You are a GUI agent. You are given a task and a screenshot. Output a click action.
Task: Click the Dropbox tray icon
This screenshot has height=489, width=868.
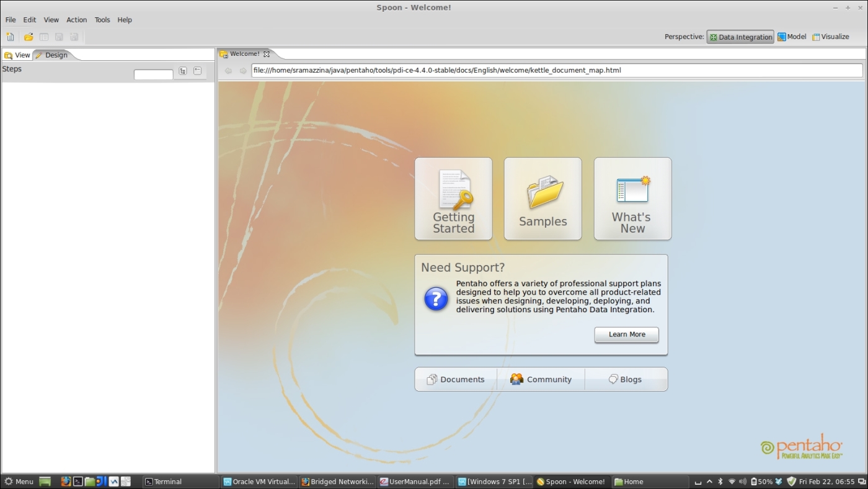coord(779,482)
